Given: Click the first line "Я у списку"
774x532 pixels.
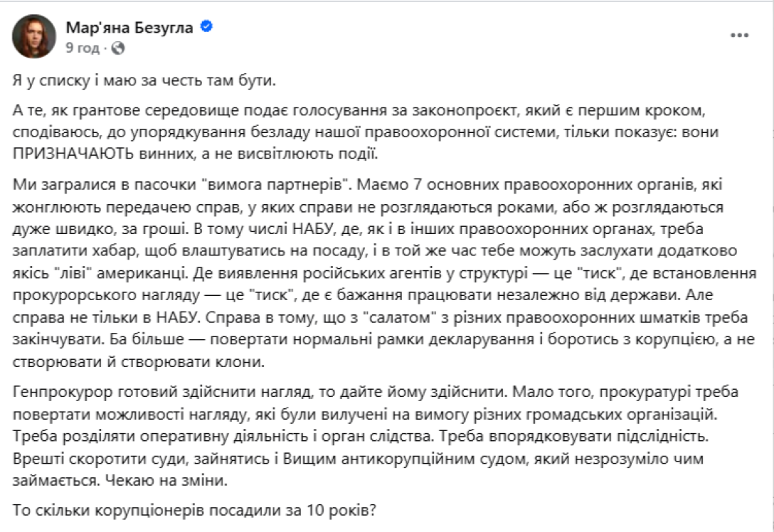Looking at the screenshot, I should click(142, 80).
